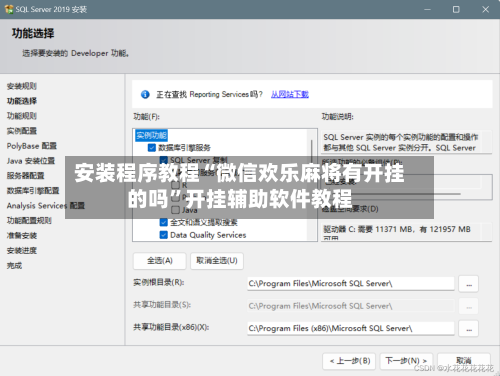Viewport: 500px width, 376px height.
Task: Click the 数据库引擎服务 feature label
Action: point(184,147)
